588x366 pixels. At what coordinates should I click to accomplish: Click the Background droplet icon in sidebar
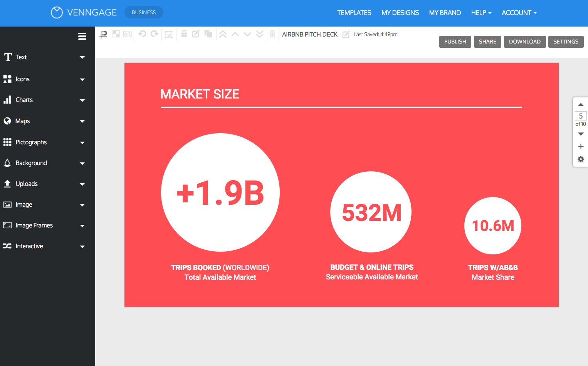(7, 163)
